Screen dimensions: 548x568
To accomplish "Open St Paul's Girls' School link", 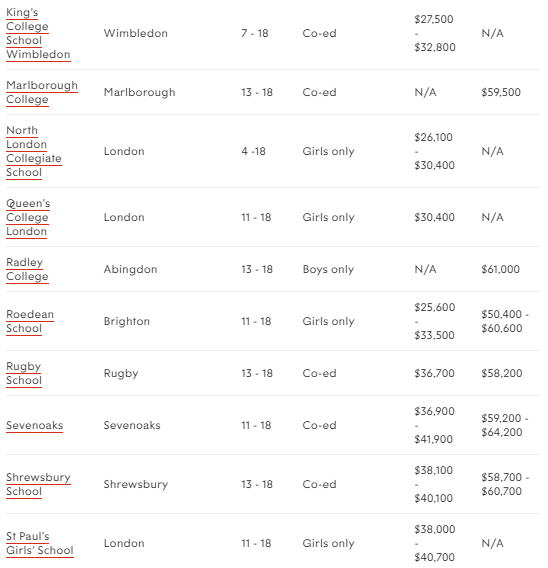I will (40, 543).
